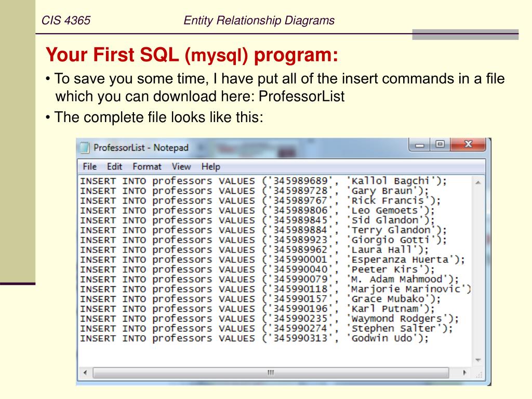This screenshot has height=399, width=532.
Task: Click the line containing 'Rick Francis'
Action: pyautogui.click(x=260, y=201)
